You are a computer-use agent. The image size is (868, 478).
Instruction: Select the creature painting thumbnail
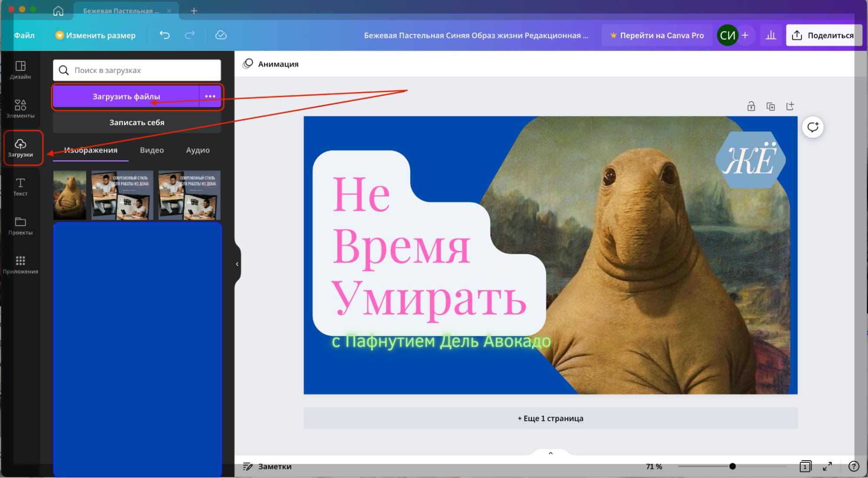pyautogui.click(x=69, y=195)
